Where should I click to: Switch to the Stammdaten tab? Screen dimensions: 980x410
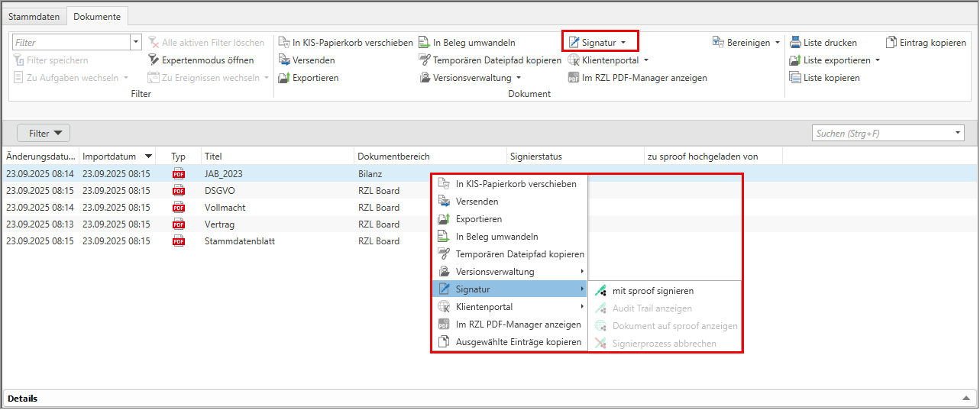click(x=34, y=16)
